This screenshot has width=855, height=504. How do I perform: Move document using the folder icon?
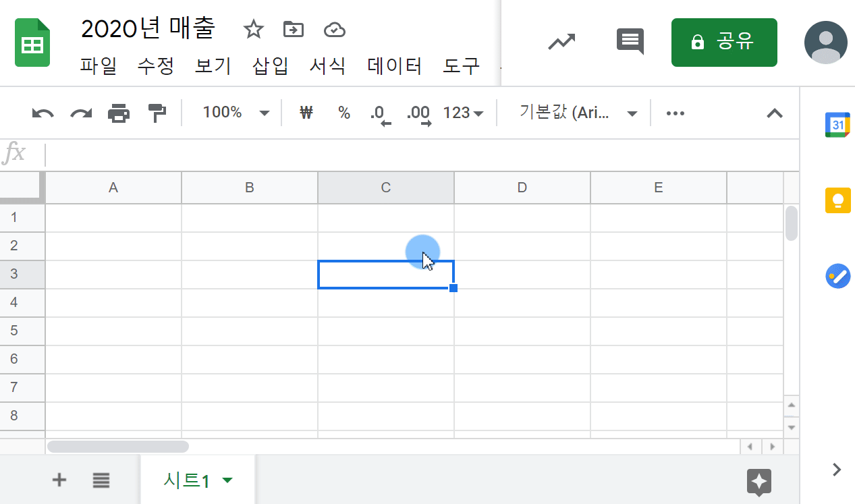tap(294, 29)
